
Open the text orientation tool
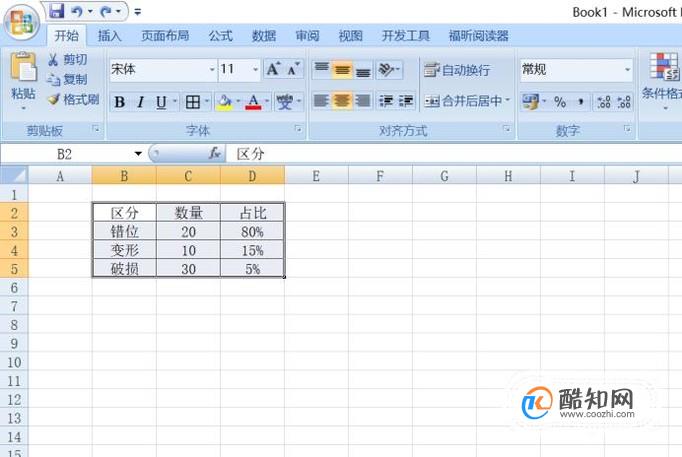pos(389,70)
